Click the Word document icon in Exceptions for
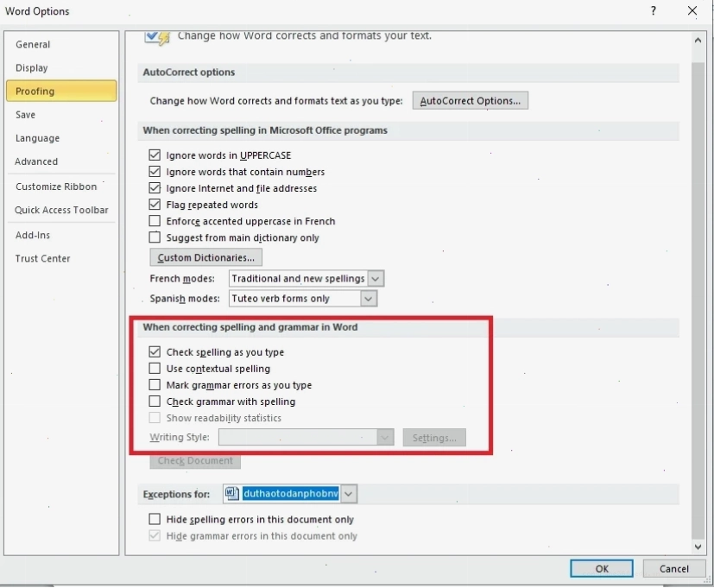 pos(231,493)
